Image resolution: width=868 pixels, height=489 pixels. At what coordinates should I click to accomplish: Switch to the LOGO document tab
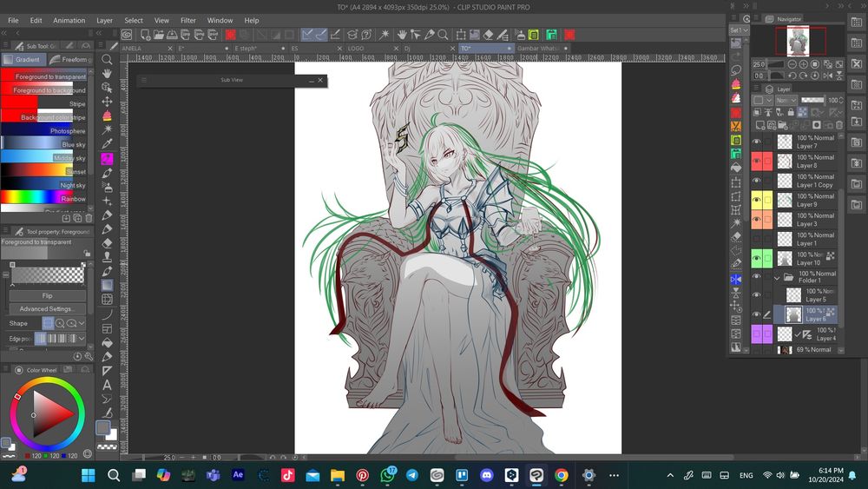point(356,49)
